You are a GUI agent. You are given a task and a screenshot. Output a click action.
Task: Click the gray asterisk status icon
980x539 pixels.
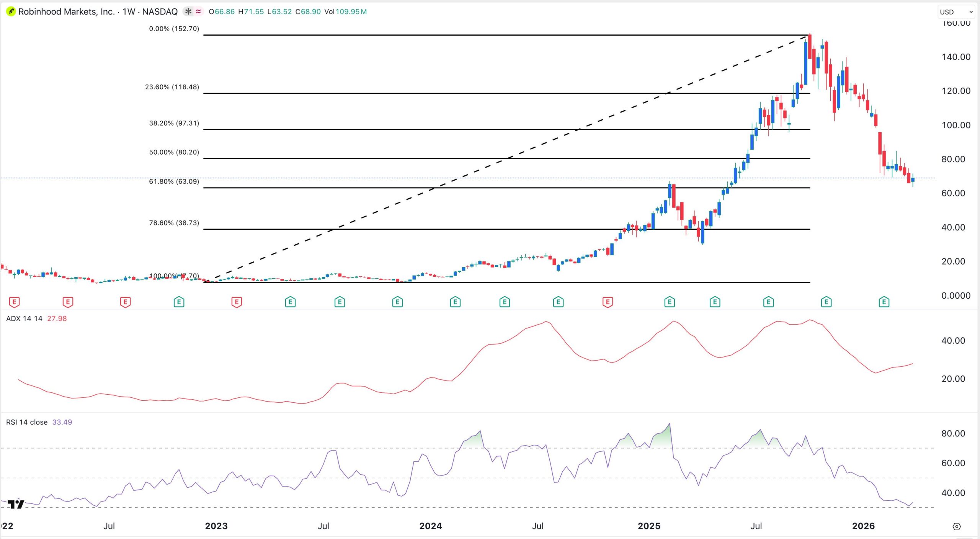(188, 12)
